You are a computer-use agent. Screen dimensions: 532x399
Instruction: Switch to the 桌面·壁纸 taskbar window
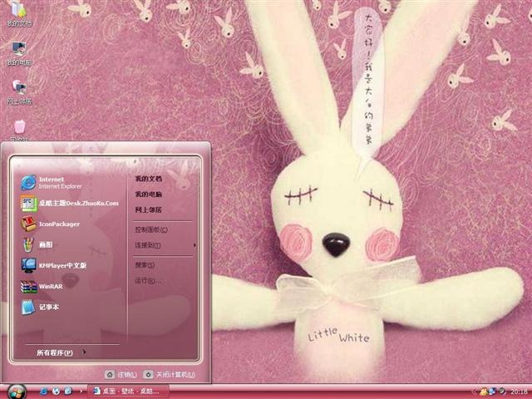(x=128, y=392)
